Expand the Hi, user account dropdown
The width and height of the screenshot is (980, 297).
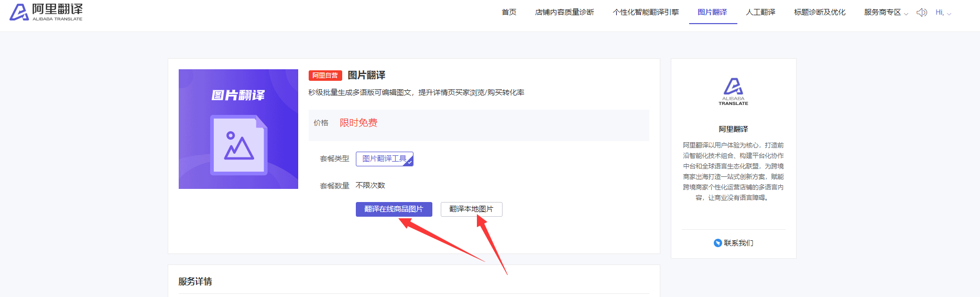click(943, 13)
